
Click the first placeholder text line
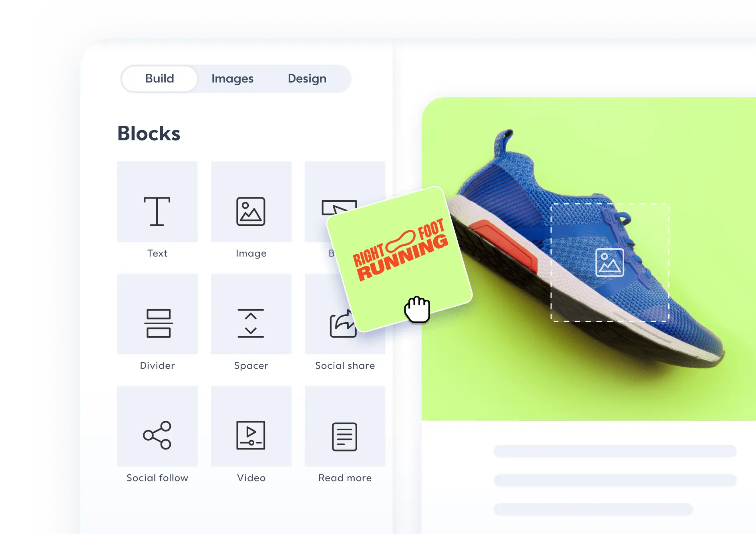pos(615,451)
